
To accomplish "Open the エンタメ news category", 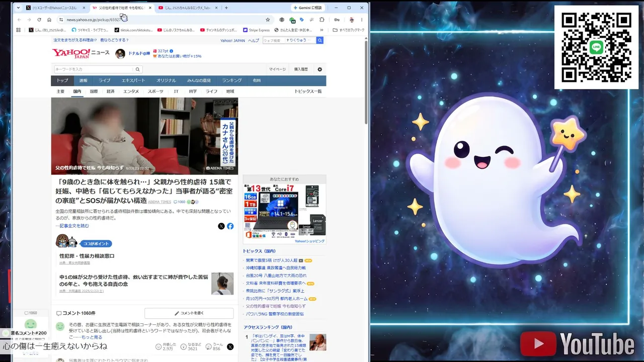I will pos(131,92).
